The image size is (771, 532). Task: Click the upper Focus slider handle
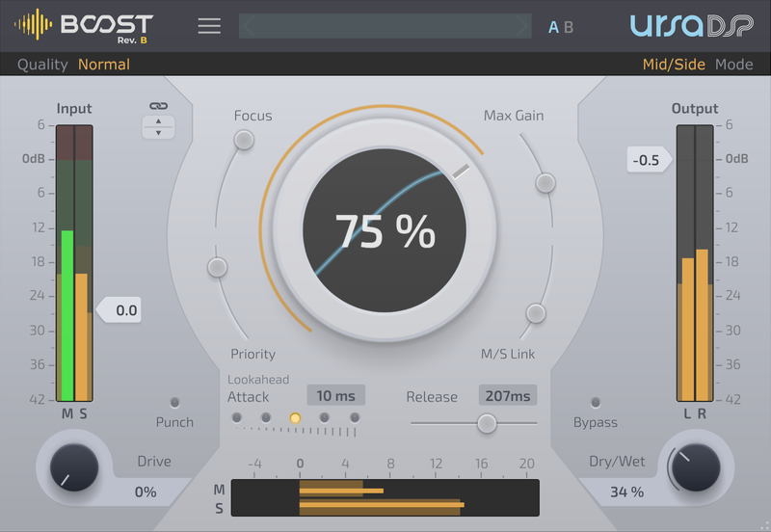244,140
